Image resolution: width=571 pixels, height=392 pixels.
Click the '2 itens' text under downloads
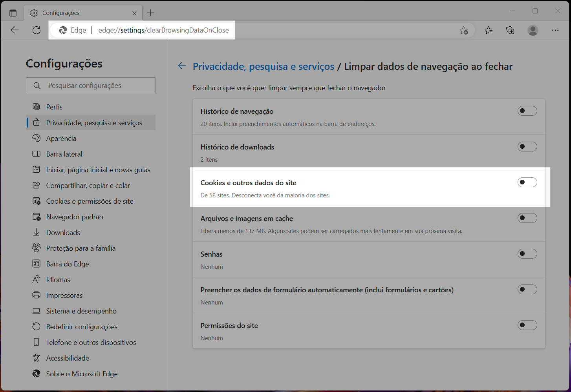click(x=209, y=160)
